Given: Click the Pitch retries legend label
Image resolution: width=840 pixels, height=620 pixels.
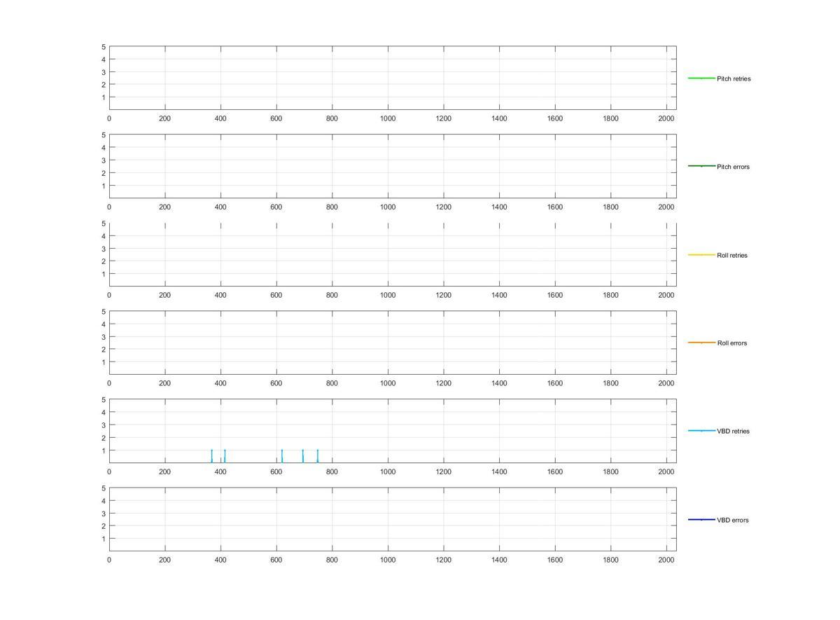Looking at the screenshot, I should point(734,78).
